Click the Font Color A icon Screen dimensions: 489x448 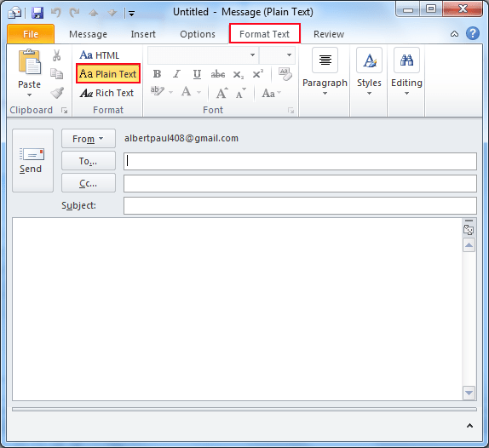187,92
